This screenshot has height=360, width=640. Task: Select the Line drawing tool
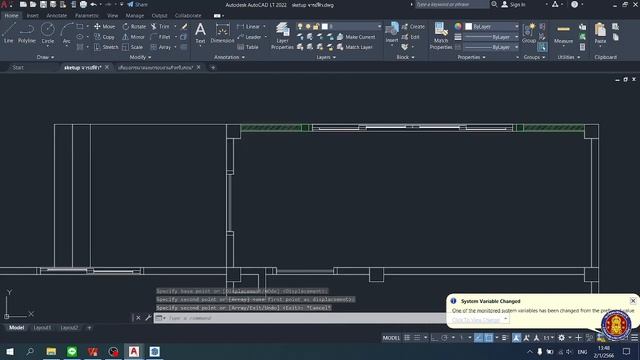click(9, 33)
